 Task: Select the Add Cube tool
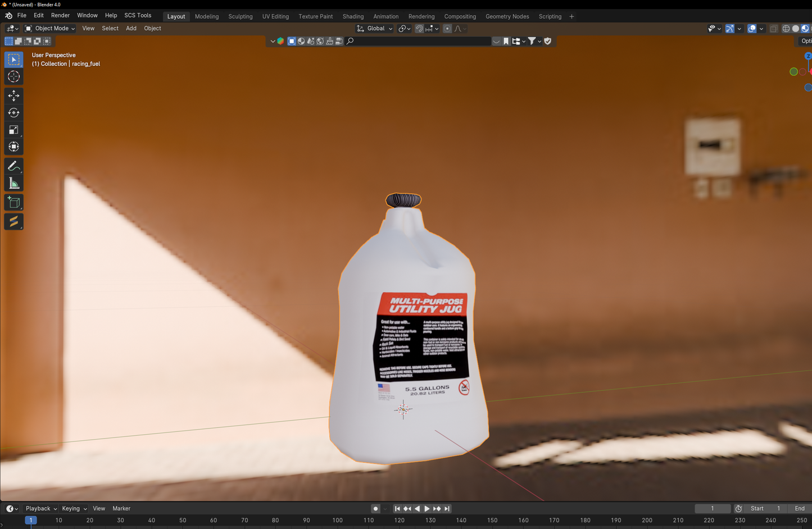(13, 203)
